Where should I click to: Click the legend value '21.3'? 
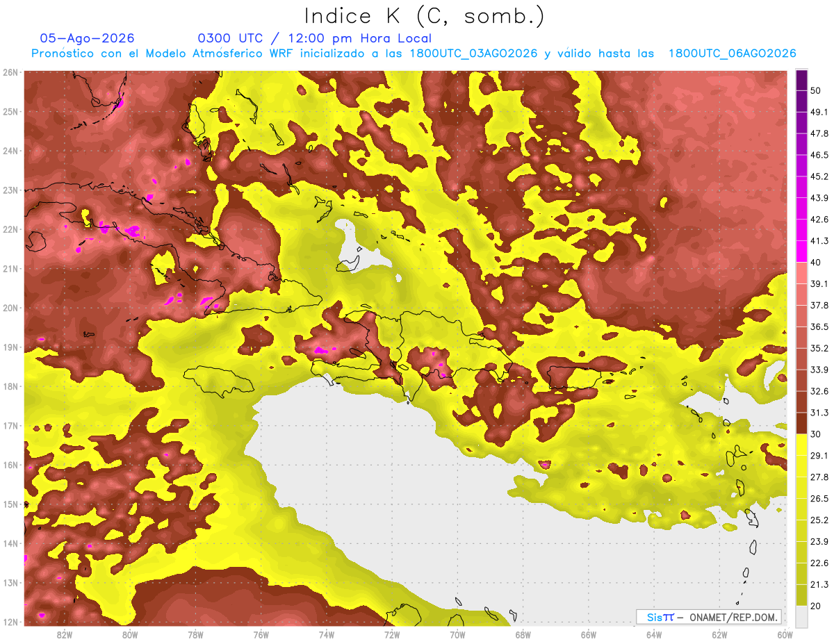click(820, 585)
